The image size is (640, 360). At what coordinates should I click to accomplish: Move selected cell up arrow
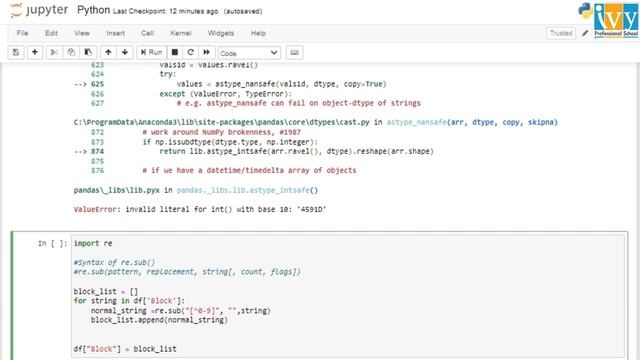[108, 52]
